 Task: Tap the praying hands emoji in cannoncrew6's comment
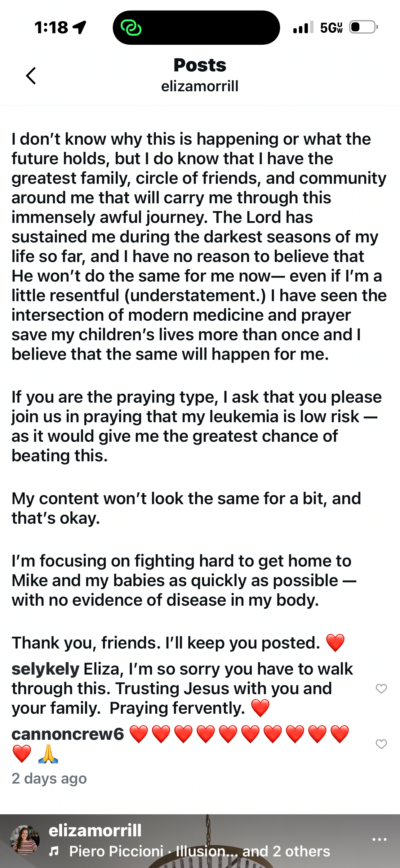(x=48, y=754)
